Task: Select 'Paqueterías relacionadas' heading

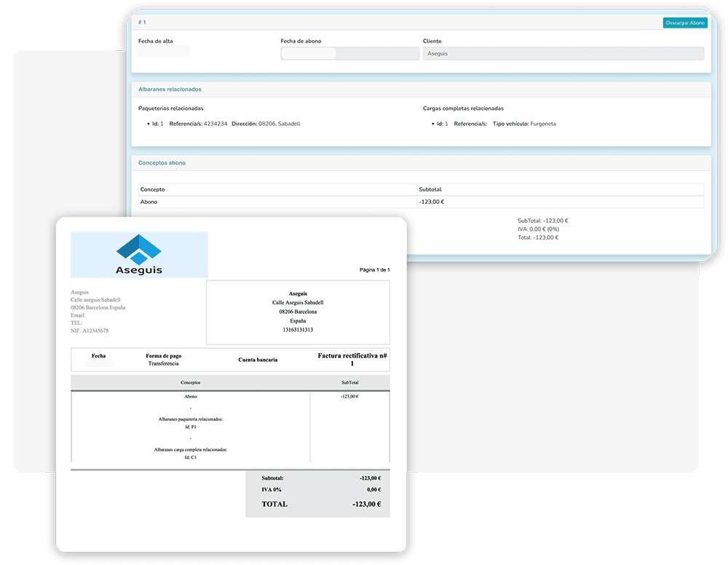Action: [171, 108]
